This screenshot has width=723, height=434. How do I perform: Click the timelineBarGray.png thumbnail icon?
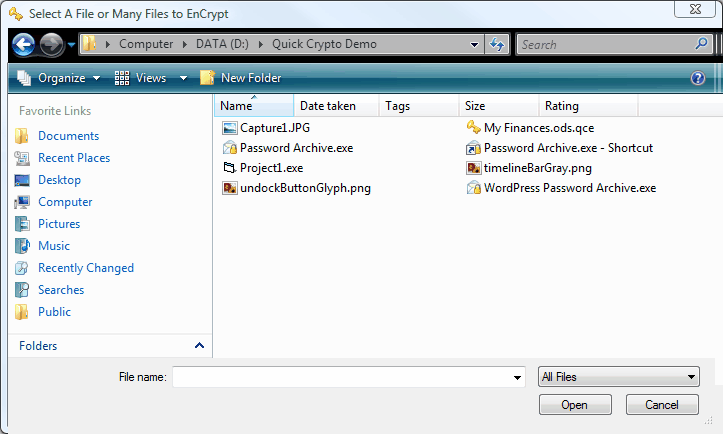474,168
